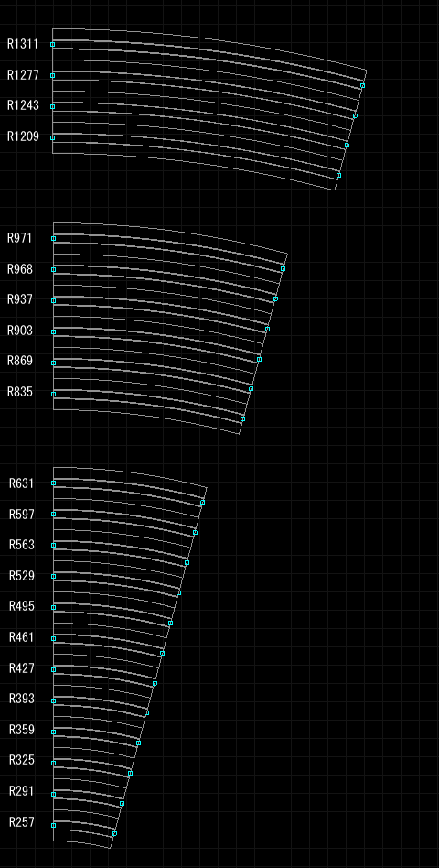The height and width of the screenshot is (868, 439).
Task: Select the R257 radius label
Action: point(22,822)
